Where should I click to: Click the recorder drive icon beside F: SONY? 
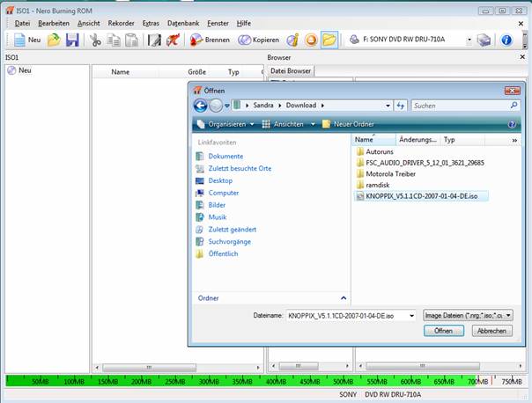pos(354,40)
